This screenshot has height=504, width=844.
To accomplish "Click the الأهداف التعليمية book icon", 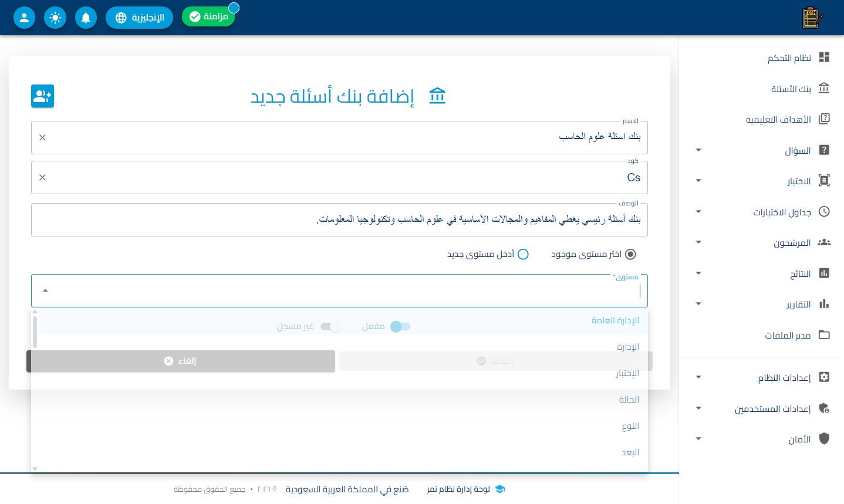I will click(824, 119).
